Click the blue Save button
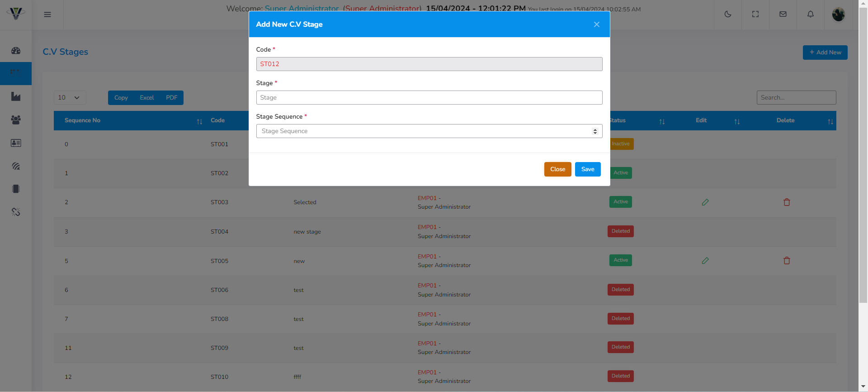This screenshot has width=868, height=392. pyautogui.click(x=588, y=169)
